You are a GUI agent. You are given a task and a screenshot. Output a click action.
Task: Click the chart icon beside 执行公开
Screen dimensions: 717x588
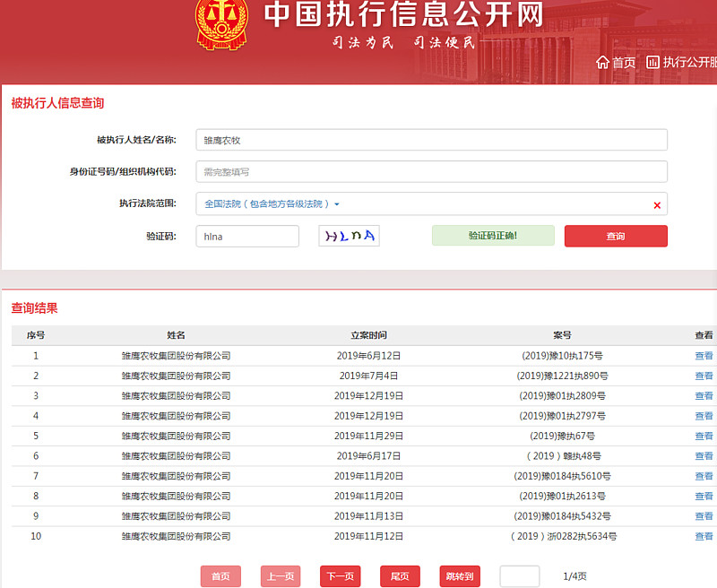pyautogui.click(x=652, y=62)
